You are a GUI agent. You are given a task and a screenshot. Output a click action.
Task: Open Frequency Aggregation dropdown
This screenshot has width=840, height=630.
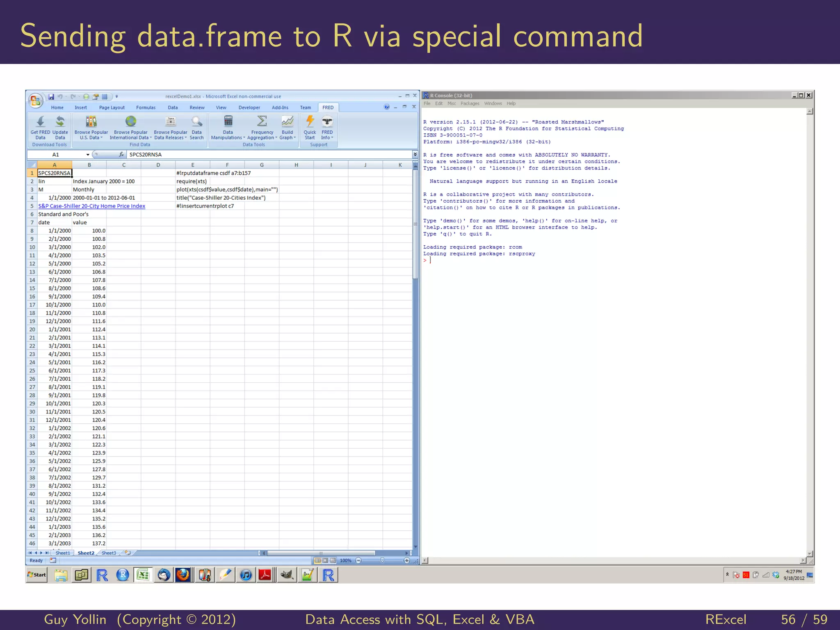pyautogui.click(x=262, y=128)
